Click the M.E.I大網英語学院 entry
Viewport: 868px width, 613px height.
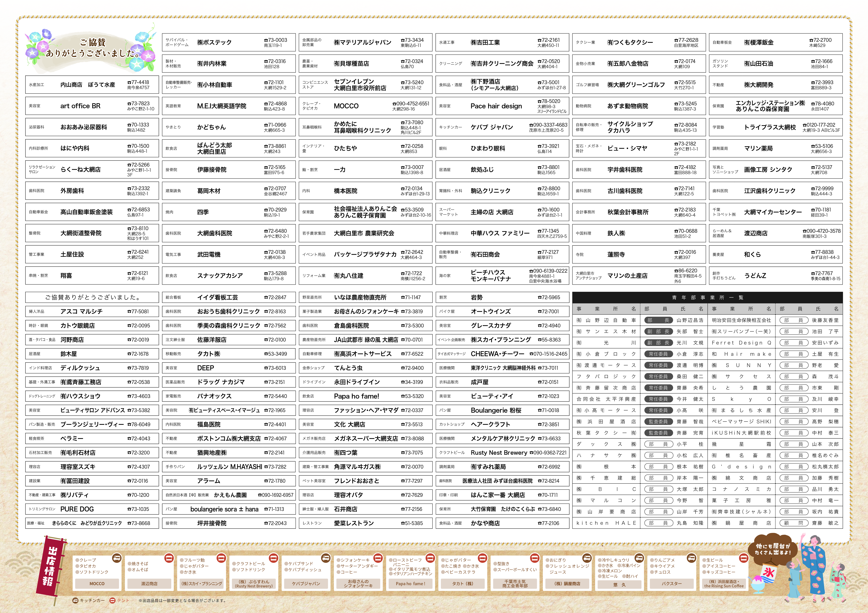click(229, 106)
